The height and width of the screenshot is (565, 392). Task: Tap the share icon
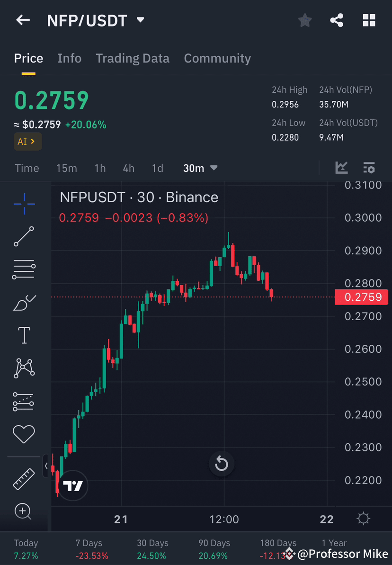(x=337, y=20)
